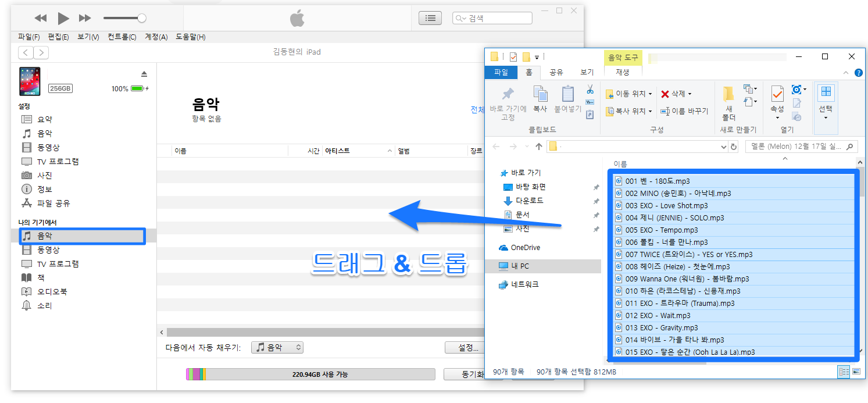Adjust the iTunes volume slider knob
This screenshot has width=868, height=403.
(x=142, y=19)
